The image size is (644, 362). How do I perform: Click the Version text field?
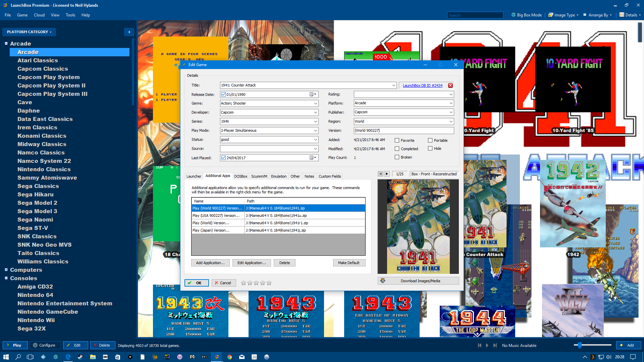click(x=404, y=131)
